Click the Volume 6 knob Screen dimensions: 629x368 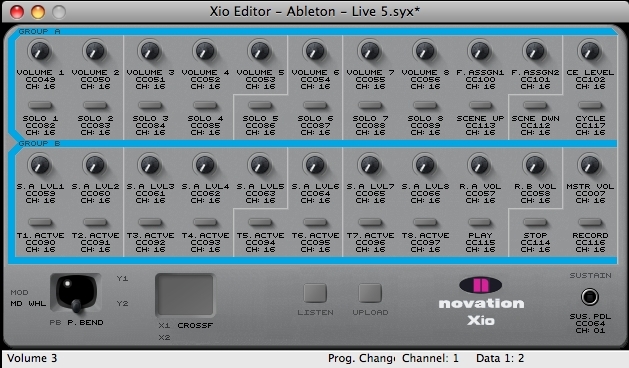coord(315,51)
